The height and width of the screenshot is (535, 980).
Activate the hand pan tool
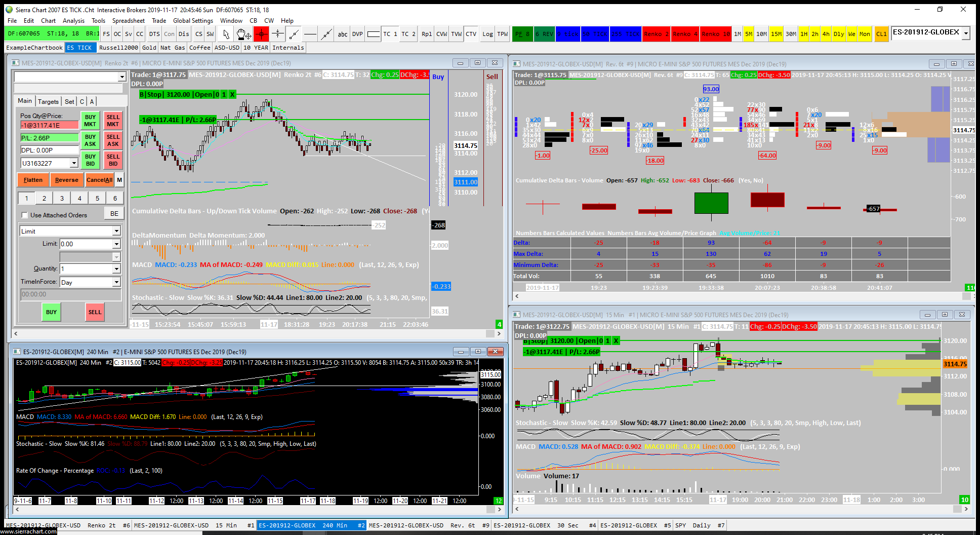click(x=244, y=34)
